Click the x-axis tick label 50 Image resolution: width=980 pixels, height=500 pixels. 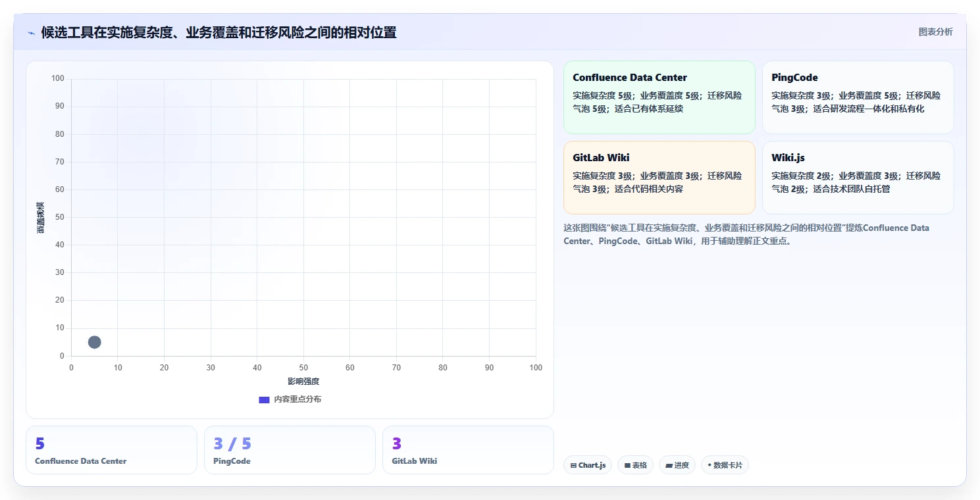click(x=303, y=368)
